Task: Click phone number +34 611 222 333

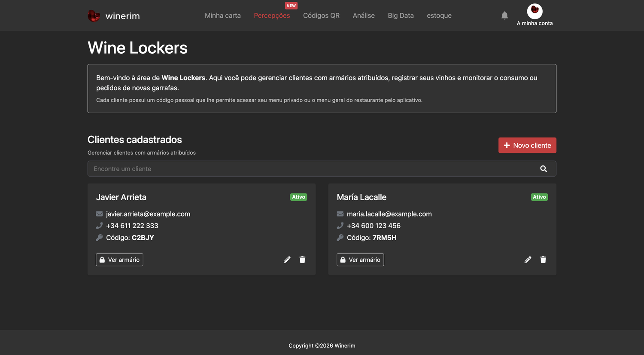Action: coord(132,226)
